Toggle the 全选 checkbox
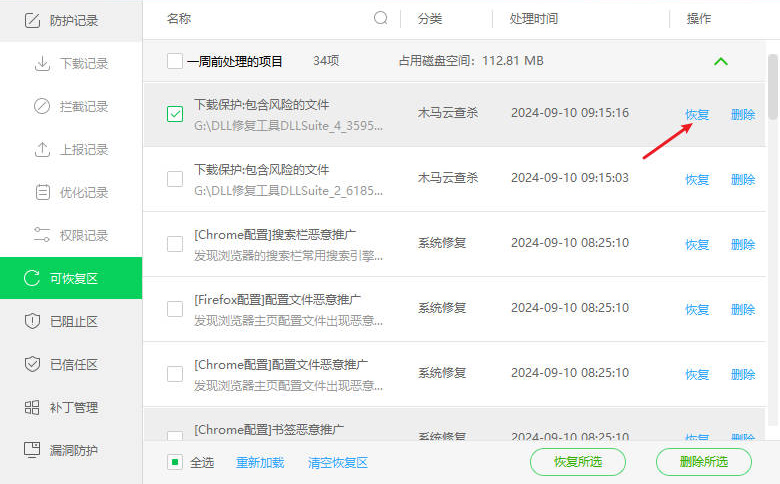780x484 pixels. tap(175, 462)
